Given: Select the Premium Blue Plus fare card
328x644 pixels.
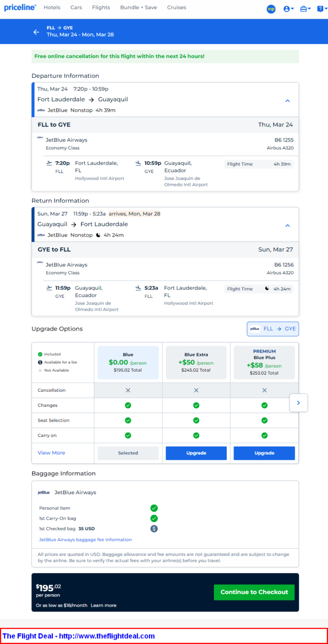Looking at the screenshot, I should tap(264, 363).
